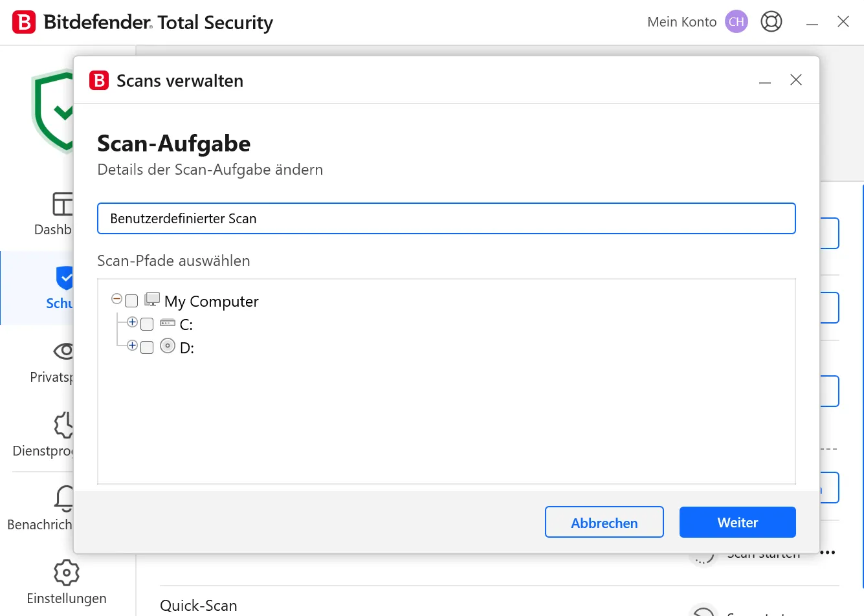The height and width of the screenshot is (616, 864).
Task: Click the scan name text field
Action: coord(446,219)
